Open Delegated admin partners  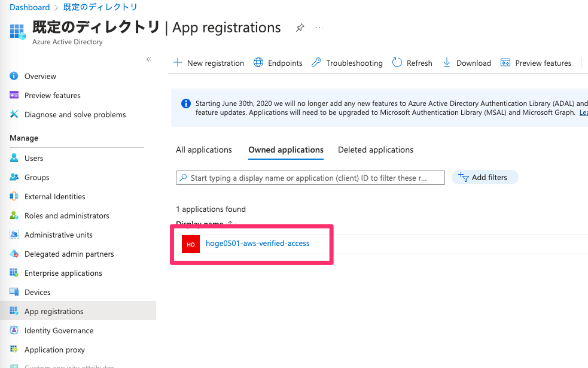(69, 254)
